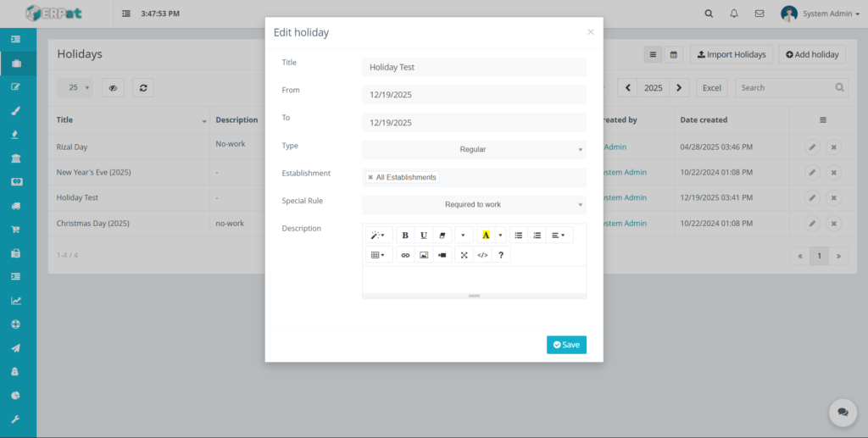Click the Import Holidays button
Viewport: 868px width, 438px height.
[732, 54]
